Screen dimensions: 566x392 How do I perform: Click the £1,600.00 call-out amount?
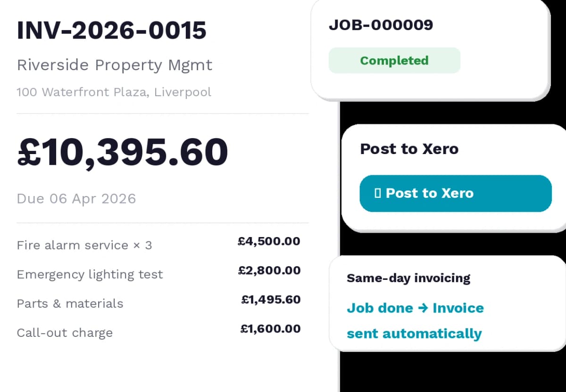click(270, 328)
